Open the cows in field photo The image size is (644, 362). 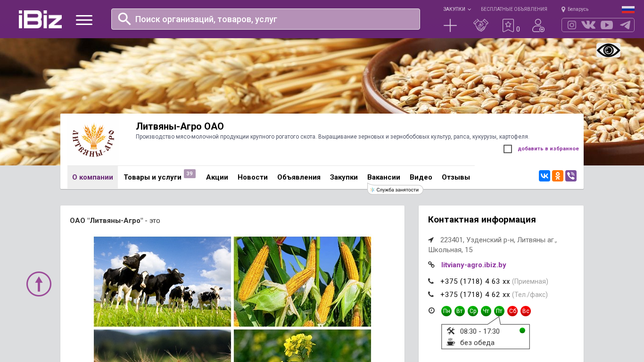[x=162, y=281]
